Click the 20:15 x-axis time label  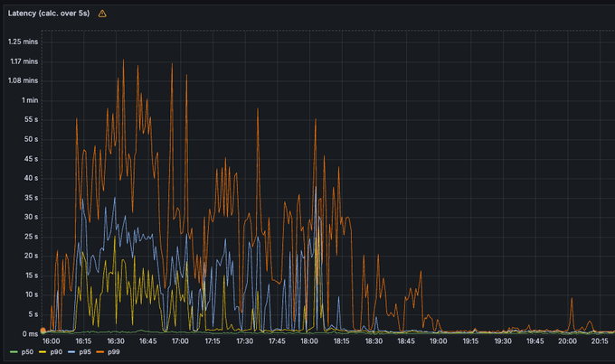pos(600,341)
